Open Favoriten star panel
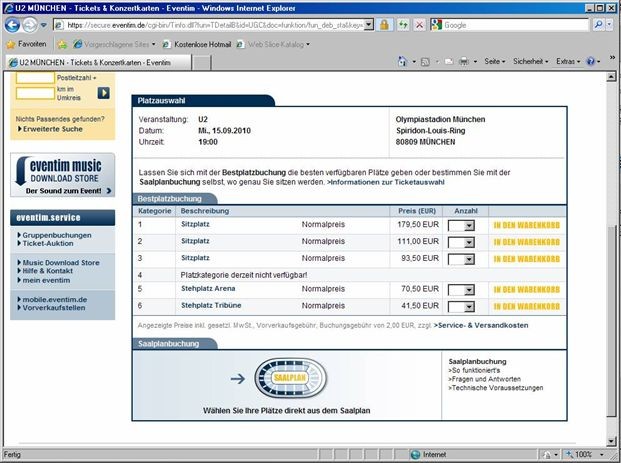The image size is (621, 463). click(26, 44)
